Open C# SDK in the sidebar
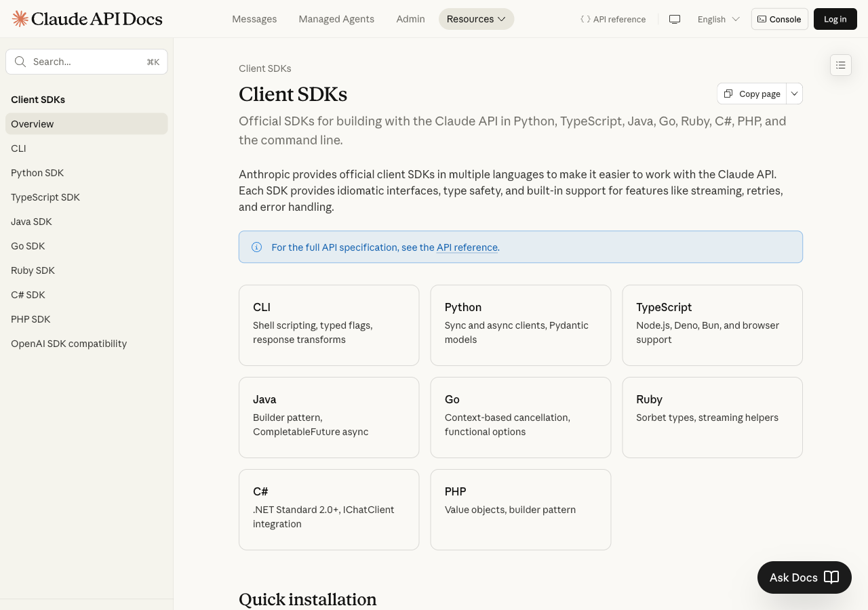 click(x=87, y=295)
